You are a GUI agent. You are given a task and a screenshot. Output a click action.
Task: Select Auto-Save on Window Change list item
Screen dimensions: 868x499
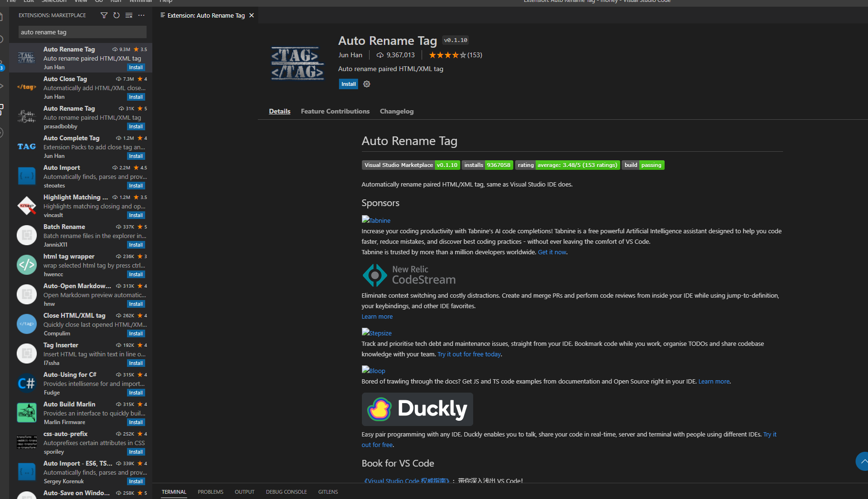coord(81,493)
